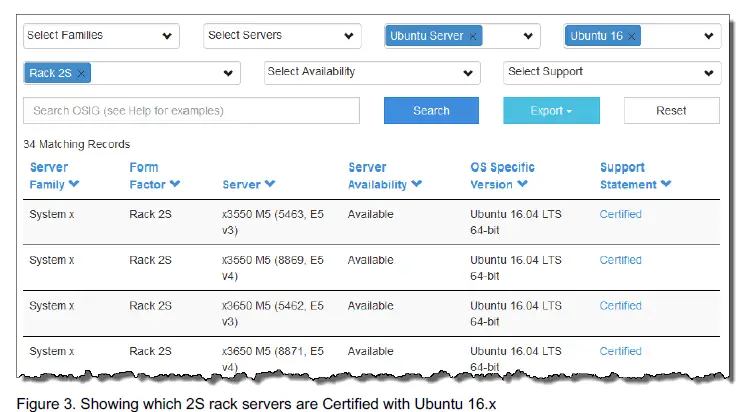Viewport: 744px width, 412px height.
Task: Click Ubuntu 16.04 LTS cell in x3550 M5 8869 row
Action: click(x=516, y=268)
